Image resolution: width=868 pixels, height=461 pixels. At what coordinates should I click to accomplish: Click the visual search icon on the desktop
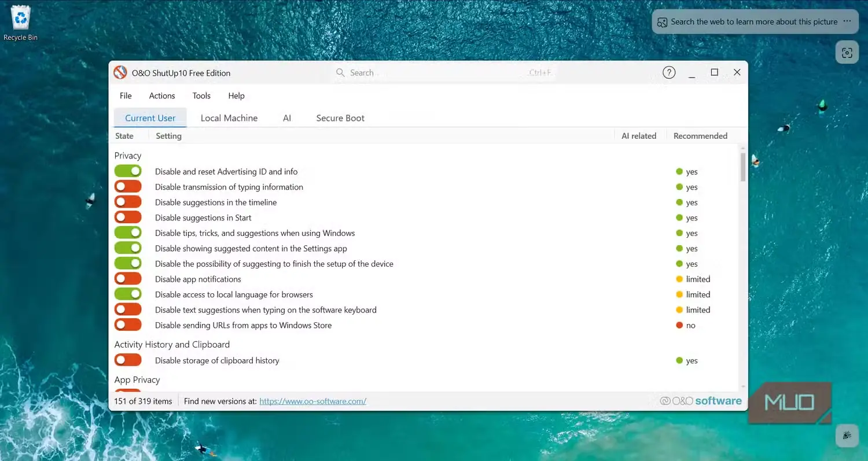(847, 53)
